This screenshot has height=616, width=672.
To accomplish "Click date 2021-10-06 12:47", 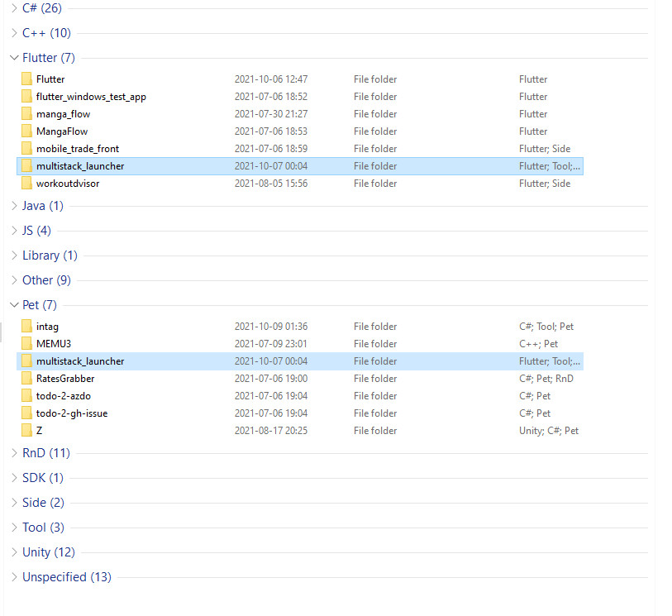I will [271, 79].
